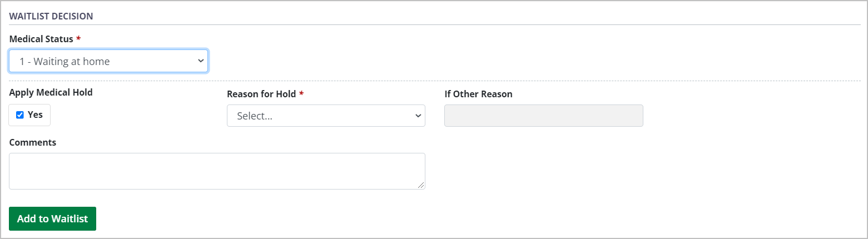Click the Reason for Hold chevron arrow
The height and width of the screenshot is (239, 868).
tap(418, 116)
